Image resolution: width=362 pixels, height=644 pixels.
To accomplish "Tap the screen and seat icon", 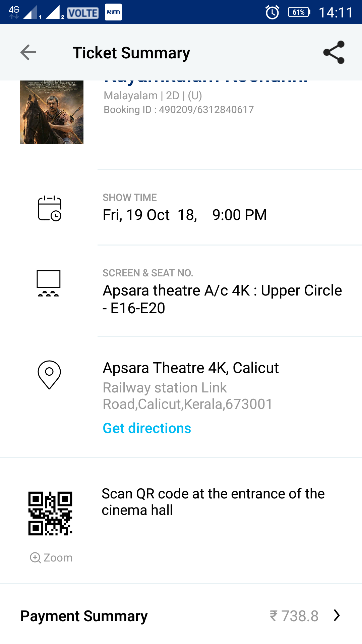I will click(x=49, y=283).
